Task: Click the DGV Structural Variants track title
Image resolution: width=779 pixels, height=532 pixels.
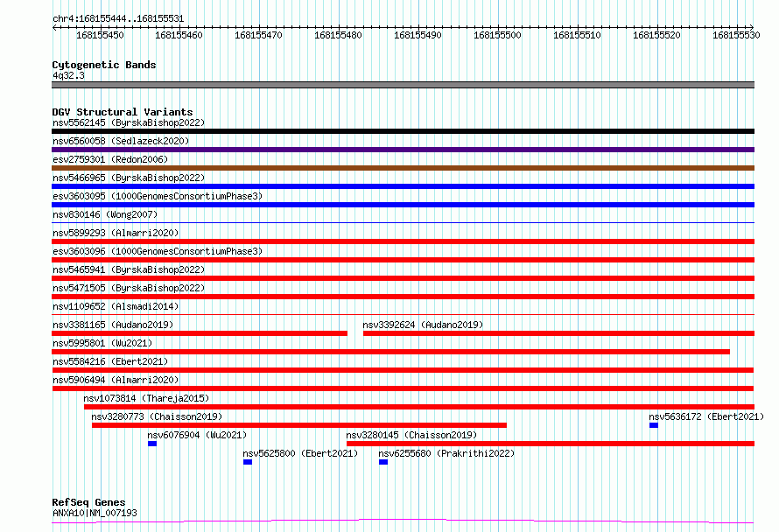Action: tap(123, 112)
